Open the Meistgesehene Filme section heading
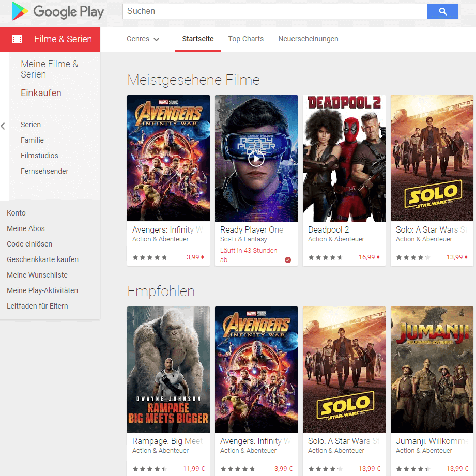 (193, 80)
